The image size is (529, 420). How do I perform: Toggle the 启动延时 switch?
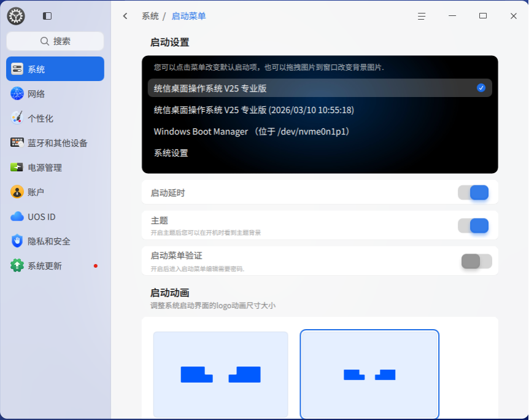tap(473, 192)
